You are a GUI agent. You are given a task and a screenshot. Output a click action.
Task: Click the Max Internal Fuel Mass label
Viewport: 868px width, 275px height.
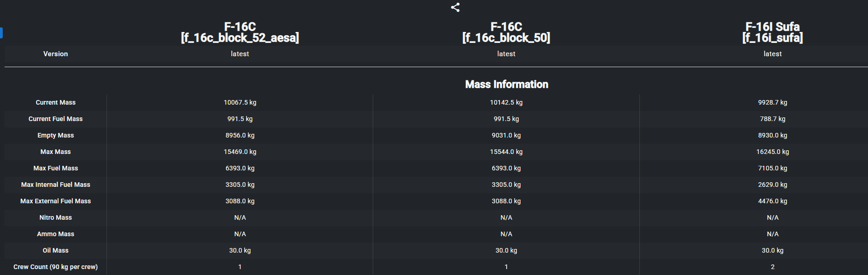(55, 185)
